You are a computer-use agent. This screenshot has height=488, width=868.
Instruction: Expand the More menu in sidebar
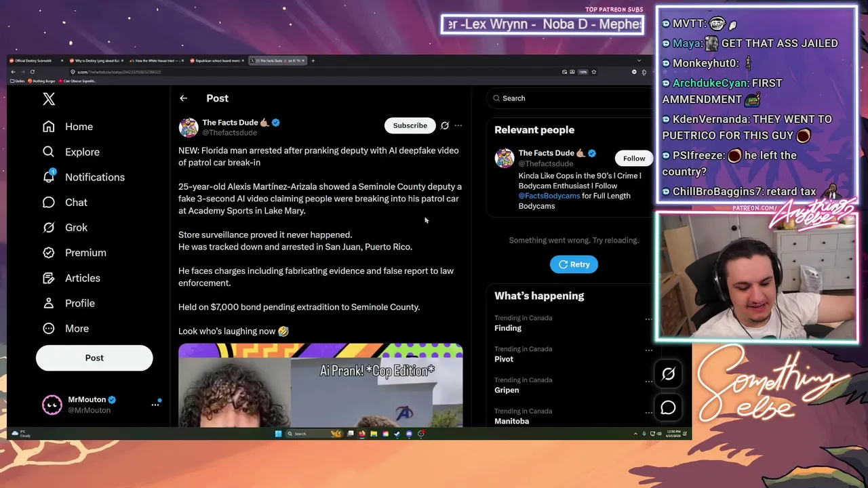[66, 328]
